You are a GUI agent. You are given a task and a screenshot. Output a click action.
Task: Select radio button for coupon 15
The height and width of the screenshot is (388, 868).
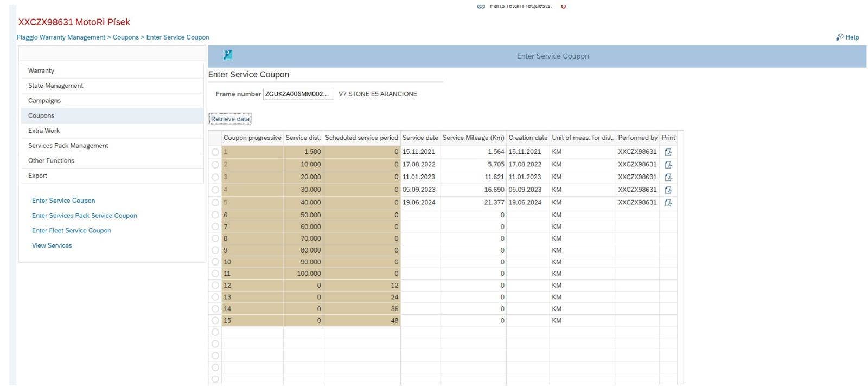tap(215, 321)
